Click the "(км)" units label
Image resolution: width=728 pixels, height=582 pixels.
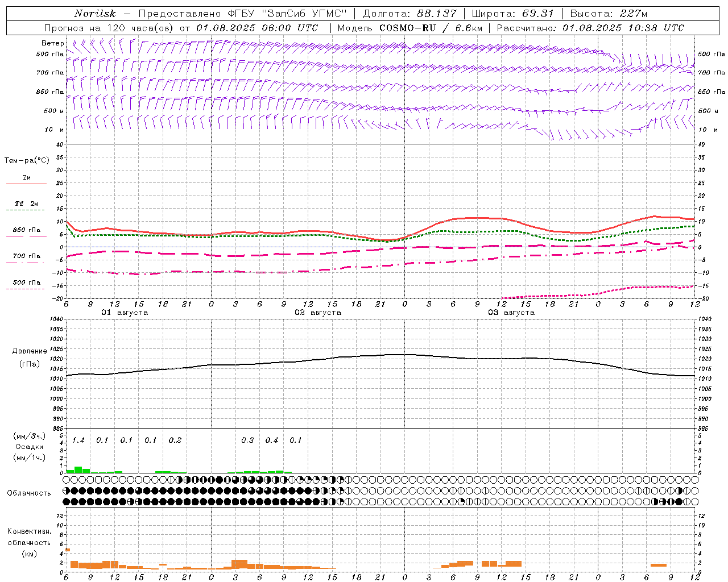pyautogui.click(x=29, y=554)
